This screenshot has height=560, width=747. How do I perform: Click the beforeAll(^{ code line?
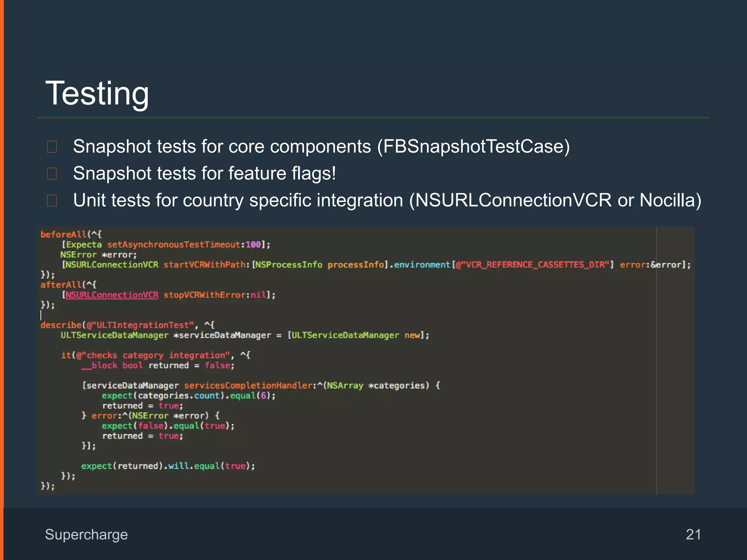(x=71, y=234)
